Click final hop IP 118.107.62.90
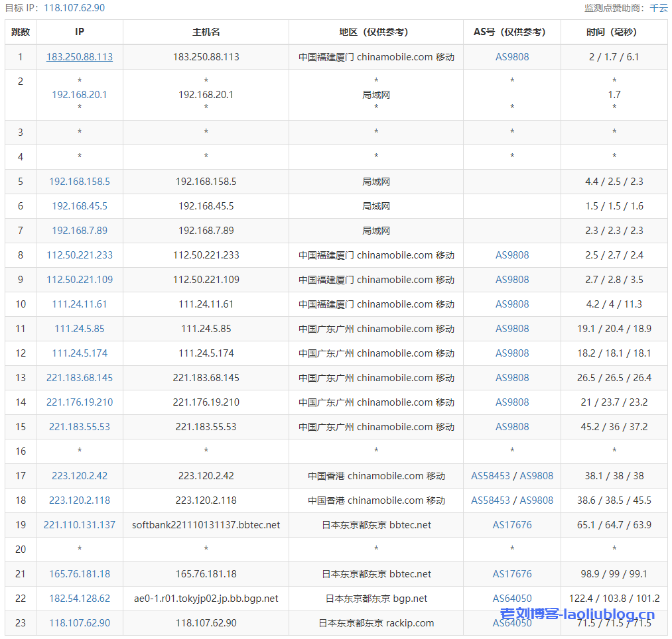The width and height of the screenshot is (672, 639). tap(79, 622)
